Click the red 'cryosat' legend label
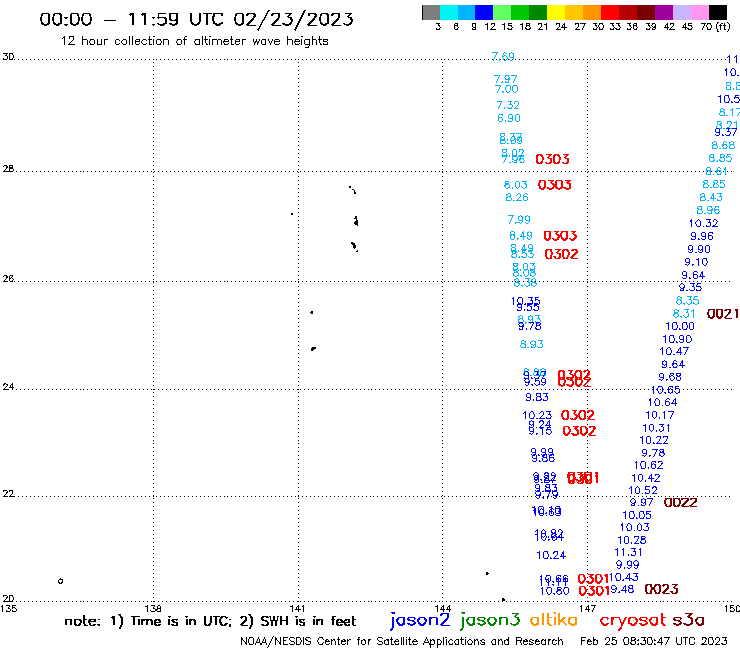The image size is (740, 650). coord(632,620)
